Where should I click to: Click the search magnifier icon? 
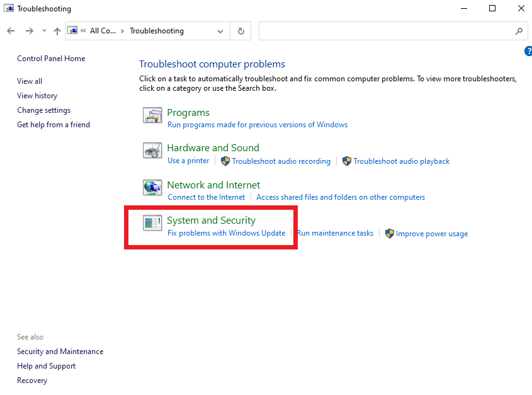(x=519, y=31)
